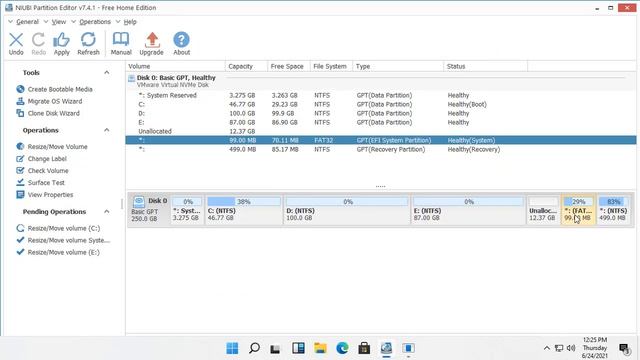640x360 pixels.
Task: Select the Recovery Partition row
Action: [x=381, y=149]
